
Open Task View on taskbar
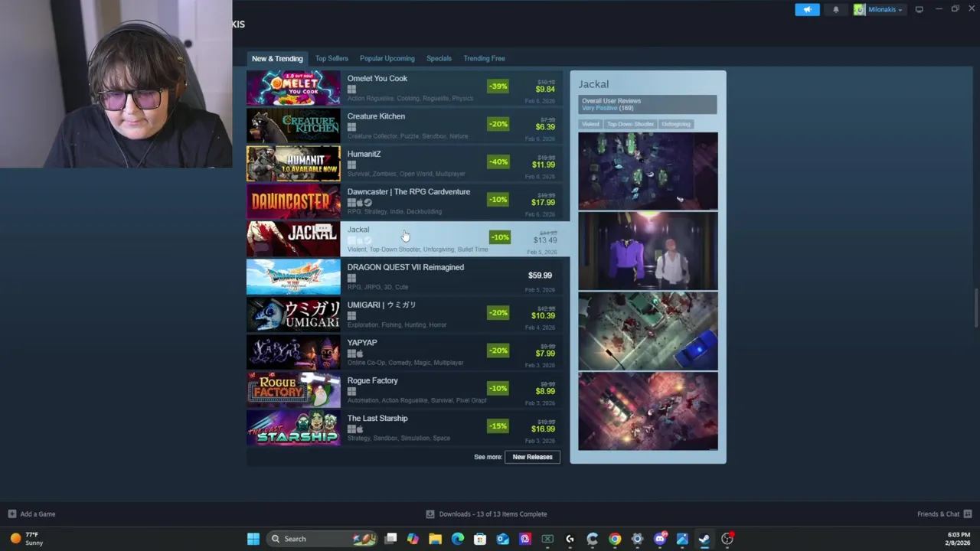coord(390,539)
